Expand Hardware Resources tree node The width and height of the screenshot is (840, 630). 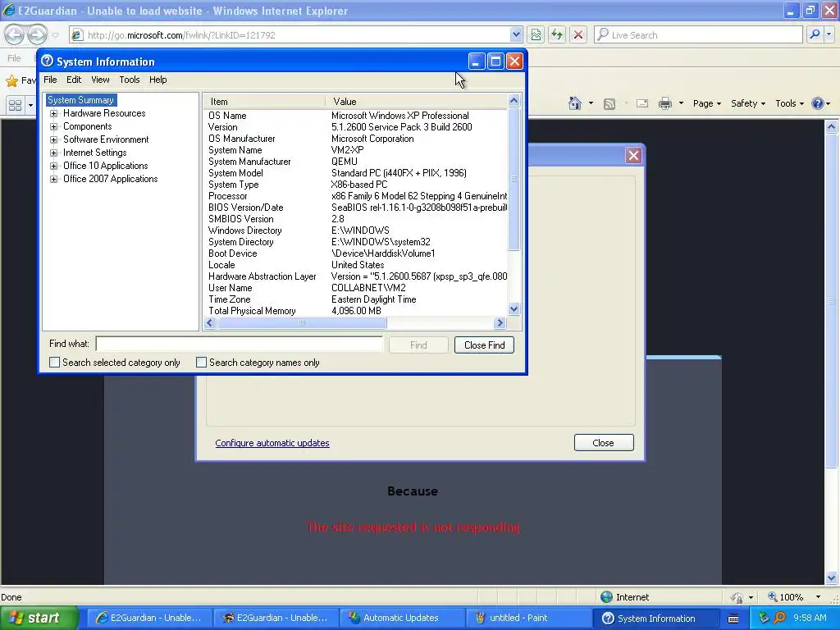(53, 113)
